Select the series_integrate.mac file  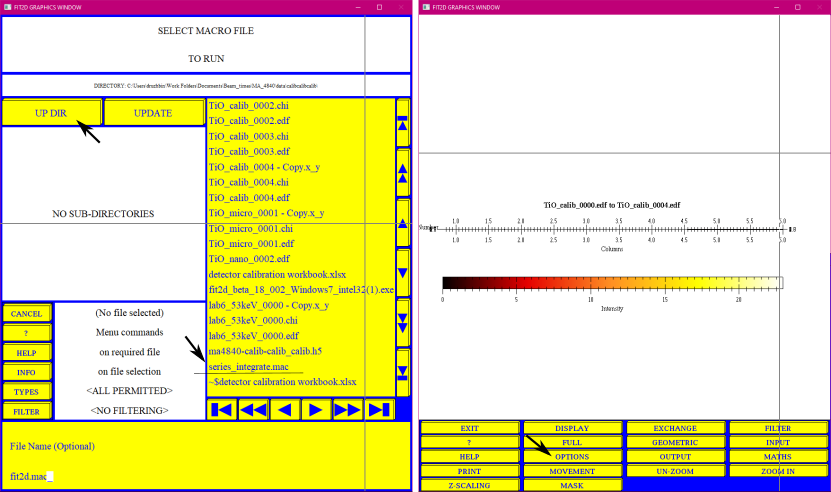249,366
